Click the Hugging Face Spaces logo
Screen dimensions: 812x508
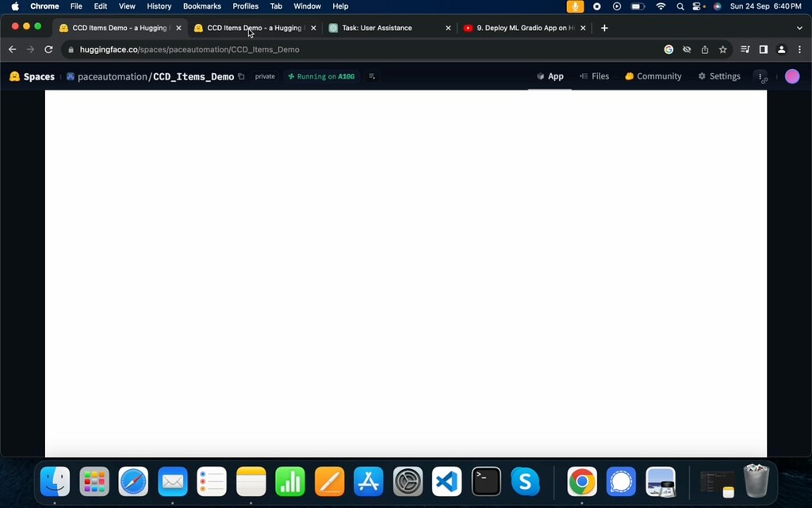14,76
